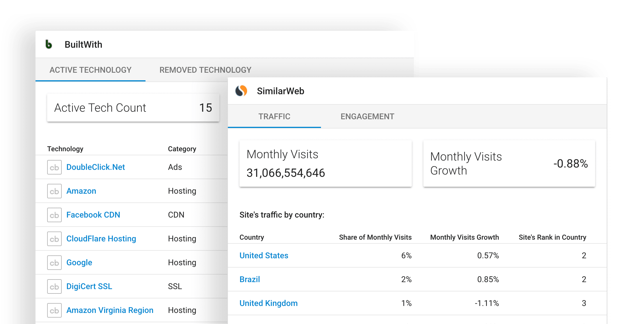Click the cb icon beside Facebook CDN

pos(54,215)
